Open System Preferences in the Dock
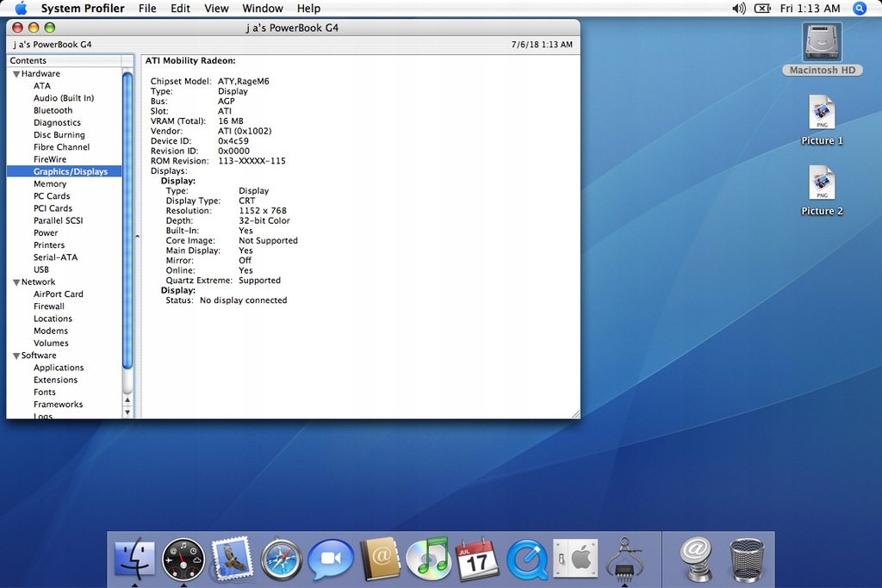 575,558
